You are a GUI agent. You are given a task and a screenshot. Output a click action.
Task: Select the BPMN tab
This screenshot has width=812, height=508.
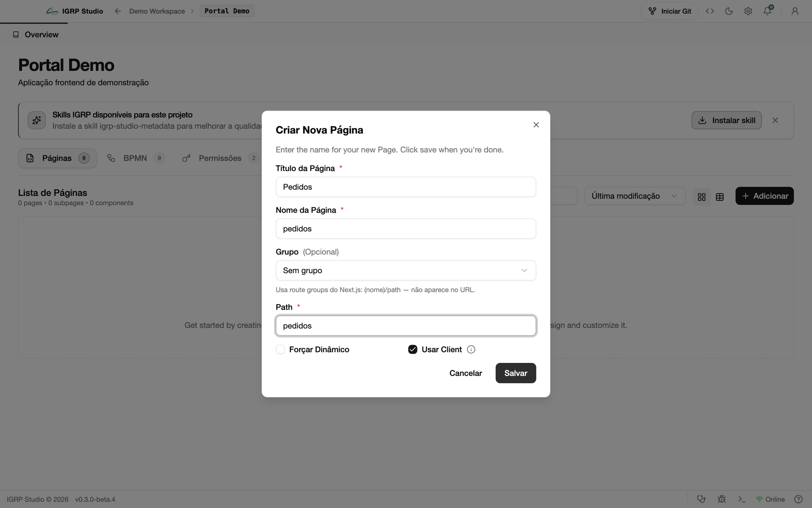[x=136, y=158]
